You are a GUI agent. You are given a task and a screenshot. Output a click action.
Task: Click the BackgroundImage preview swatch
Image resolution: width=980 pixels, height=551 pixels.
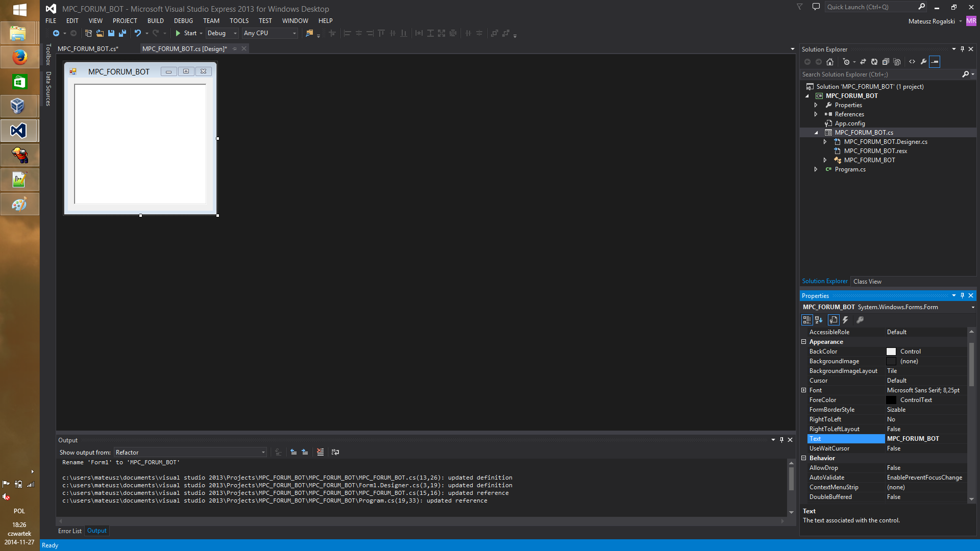coord(891,361)
